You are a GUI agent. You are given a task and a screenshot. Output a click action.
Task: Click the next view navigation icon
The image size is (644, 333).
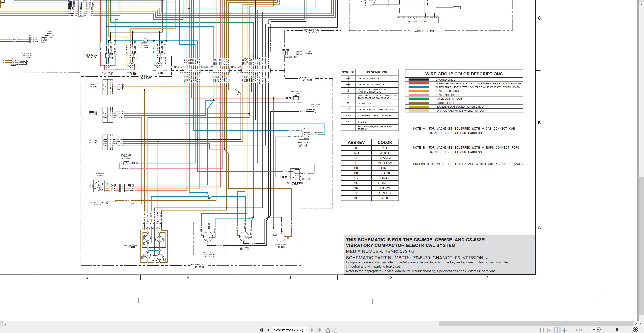coord(335,330)
